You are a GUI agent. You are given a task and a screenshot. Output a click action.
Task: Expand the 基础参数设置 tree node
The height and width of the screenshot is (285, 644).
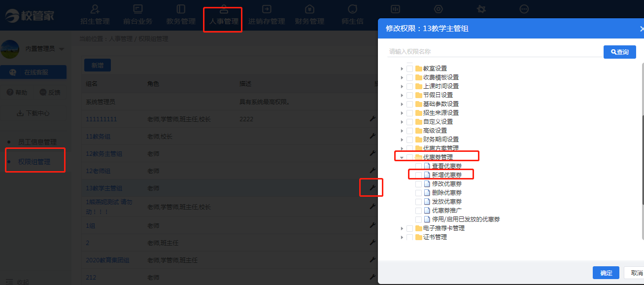[402, 104]
